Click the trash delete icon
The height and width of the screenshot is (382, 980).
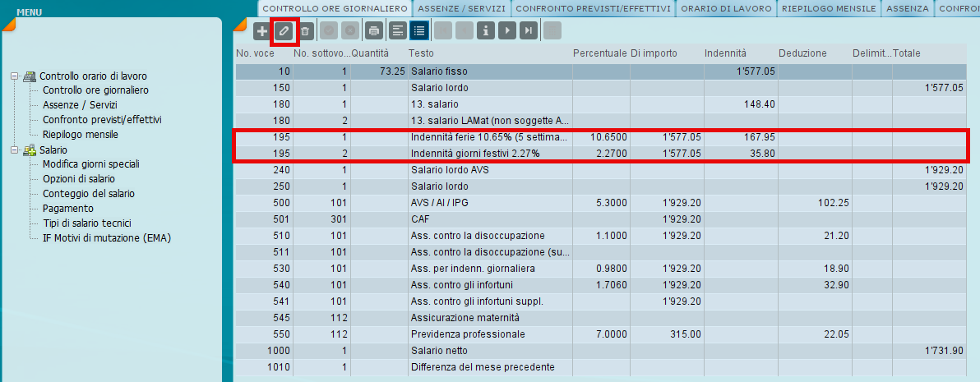(304, 30)
